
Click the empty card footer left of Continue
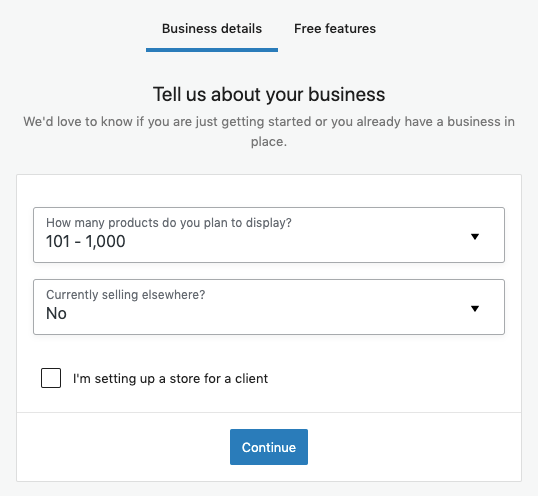(124, 447)
